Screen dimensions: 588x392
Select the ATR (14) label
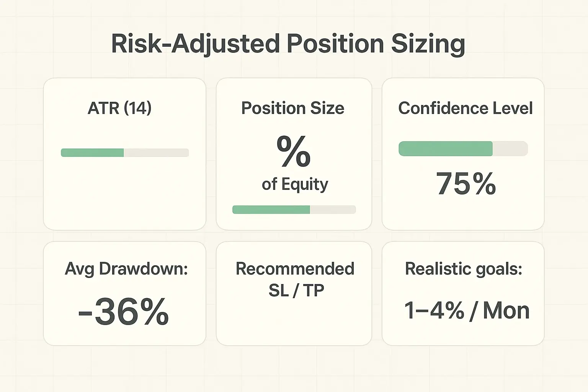point(119,108)
